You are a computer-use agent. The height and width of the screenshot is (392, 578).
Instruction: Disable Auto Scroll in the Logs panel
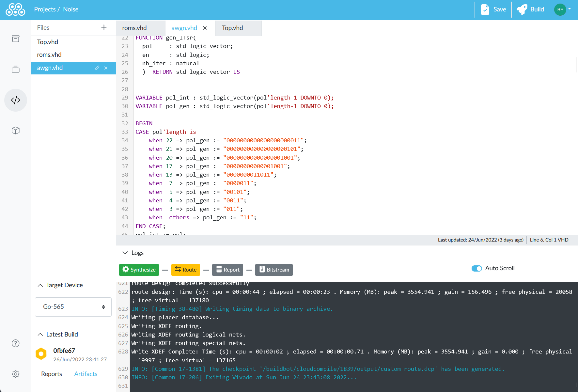click(477, 268)
